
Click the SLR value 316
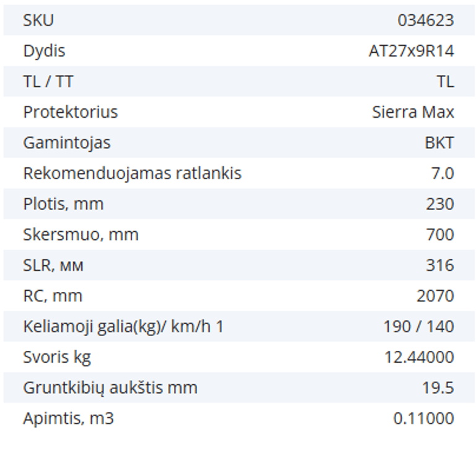[x=441, y=265]
